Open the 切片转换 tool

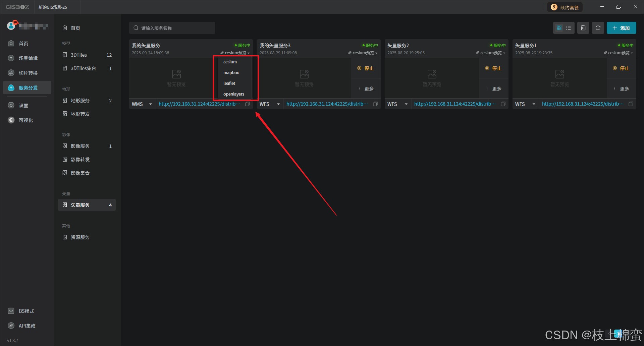pyautogui.click(x=27, y=73)
